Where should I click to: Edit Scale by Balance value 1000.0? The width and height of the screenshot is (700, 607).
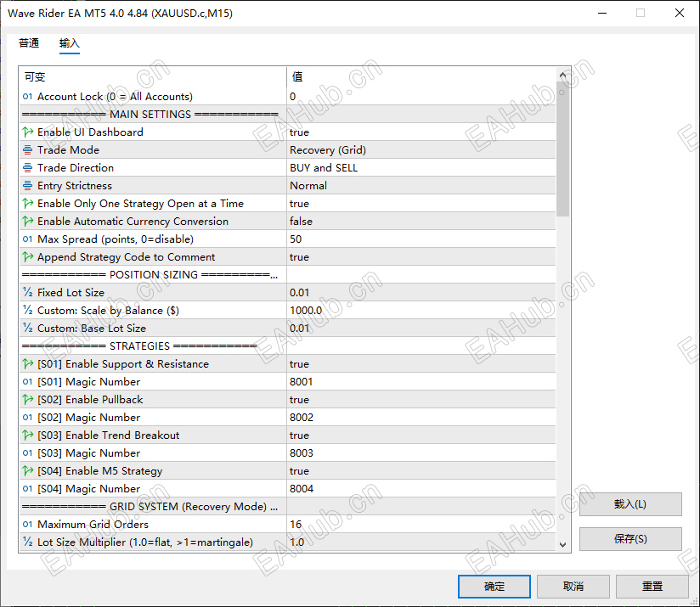click(x=421, y=311)
